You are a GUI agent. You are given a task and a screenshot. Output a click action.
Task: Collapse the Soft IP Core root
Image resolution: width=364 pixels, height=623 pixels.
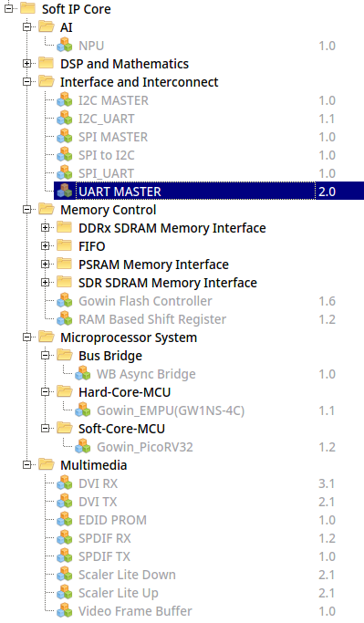pos(8,8)
